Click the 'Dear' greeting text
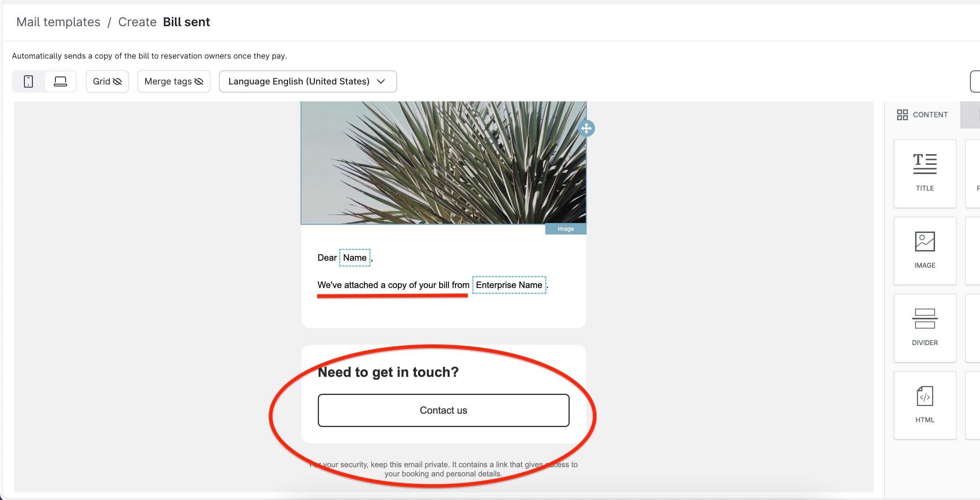Image resolution: width=980 pixels, height=500 pixels. point(327,258)
